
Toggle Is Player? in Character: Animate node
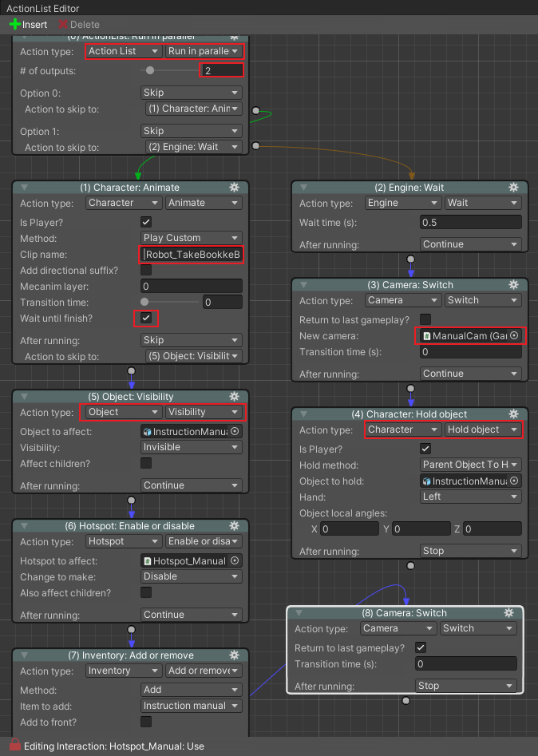(146, 222)
